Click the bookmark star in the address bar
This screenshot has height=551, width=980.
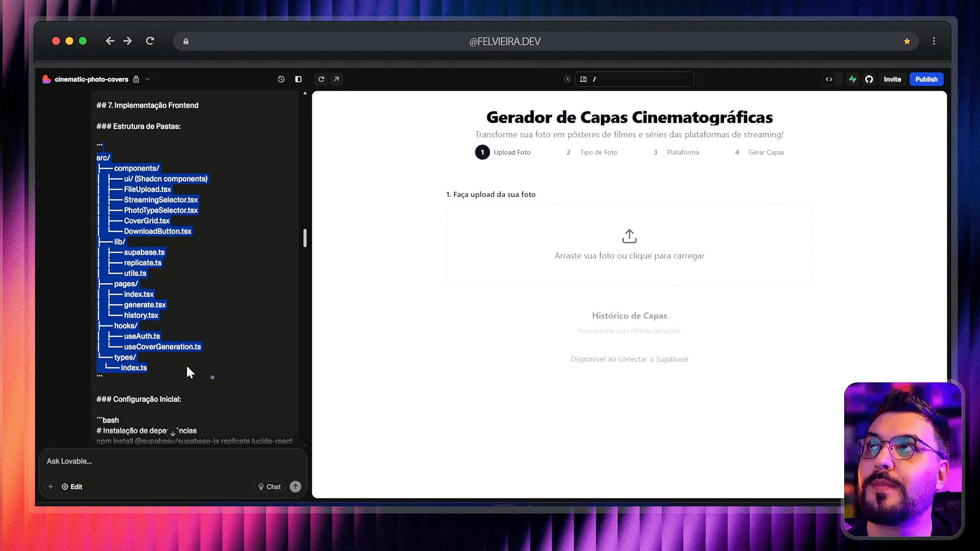[x=907, y=41]
